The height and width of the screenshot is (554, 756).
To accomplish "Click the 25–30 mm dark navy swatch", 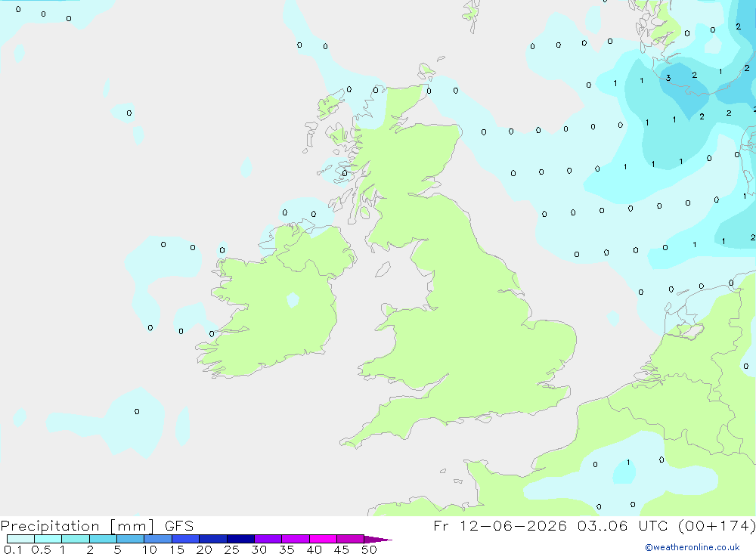I will pyautogui.click(x=240, y=539).
